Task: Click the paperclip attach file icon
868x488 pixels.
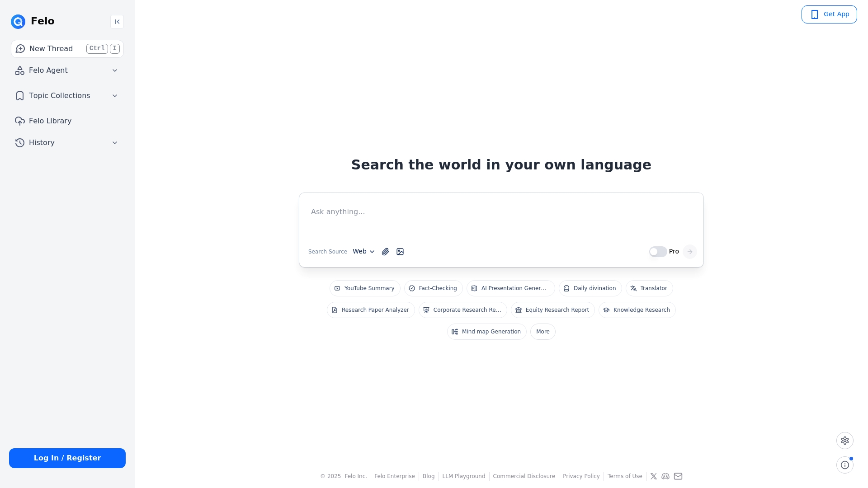Action: 385,252
